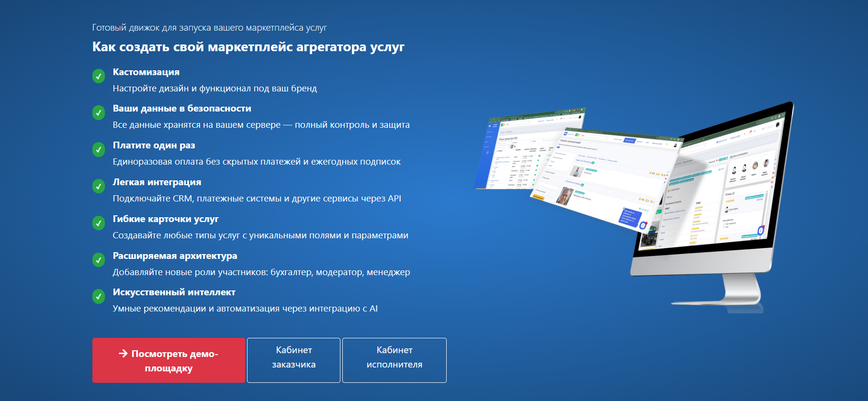Click the Расширяемая архитектура title
The width and height of the screenshot is (868, 401).
(x=175, y=256)
